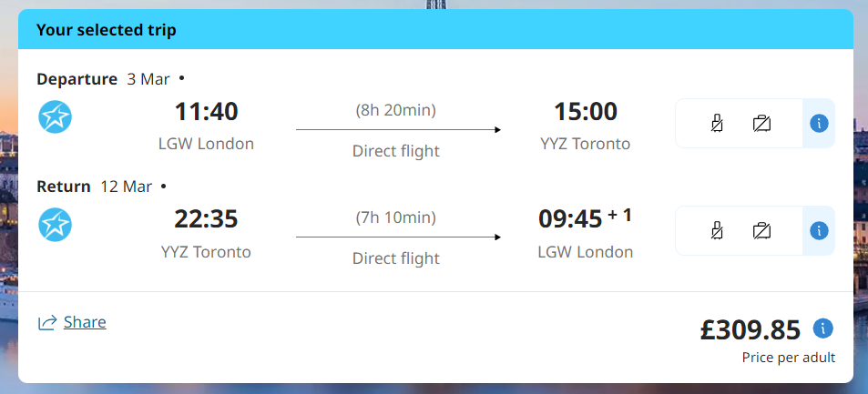Click the 22:35 YYZ Toronto return time
Image resolution: width=868 pixels, height=394 pixels.
click(206, 220)
